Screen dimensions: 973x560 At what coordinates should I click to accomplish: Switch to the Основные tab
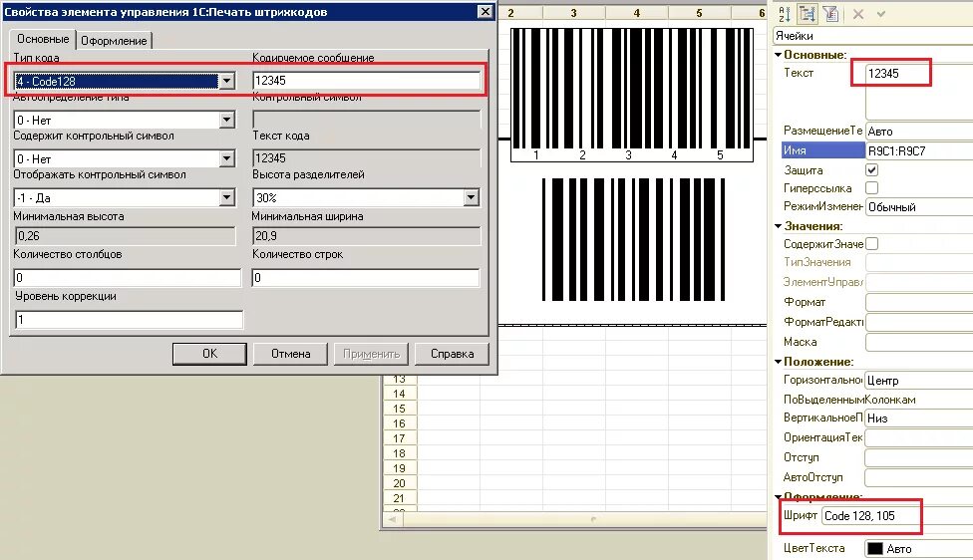coord(43,39)
